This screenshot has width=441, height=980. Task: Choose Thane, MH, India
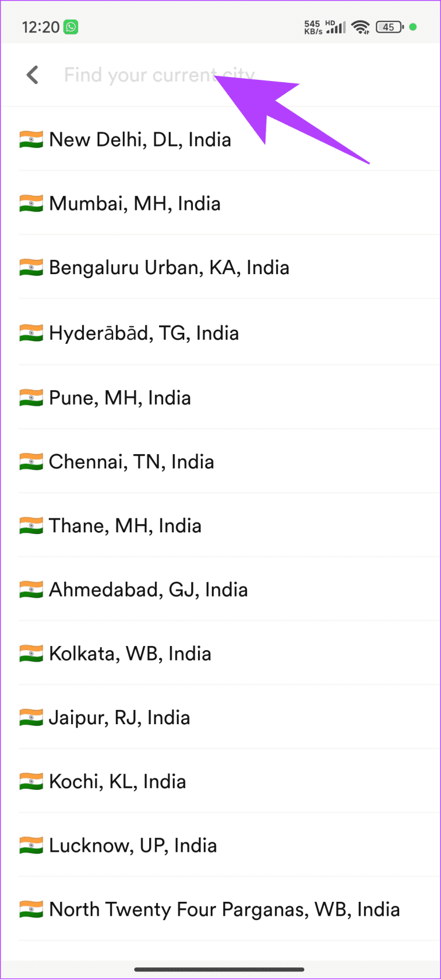[125, 526]
